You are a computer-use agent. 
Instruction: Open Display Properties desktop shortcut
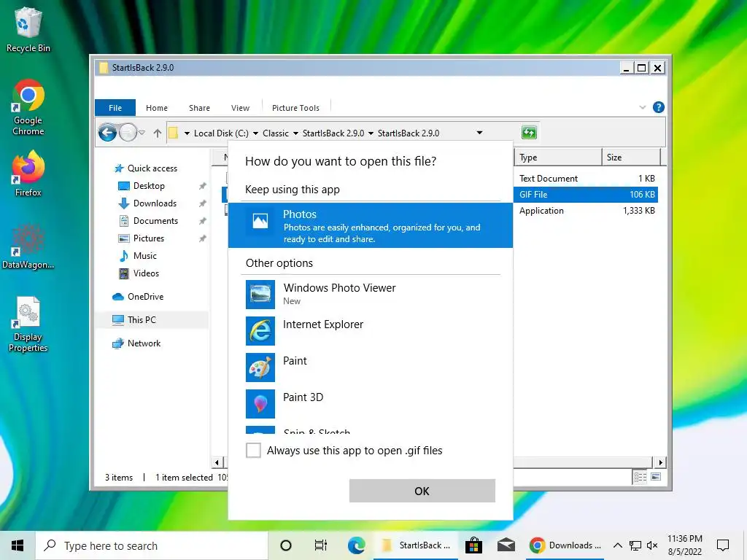pos(28,324)
